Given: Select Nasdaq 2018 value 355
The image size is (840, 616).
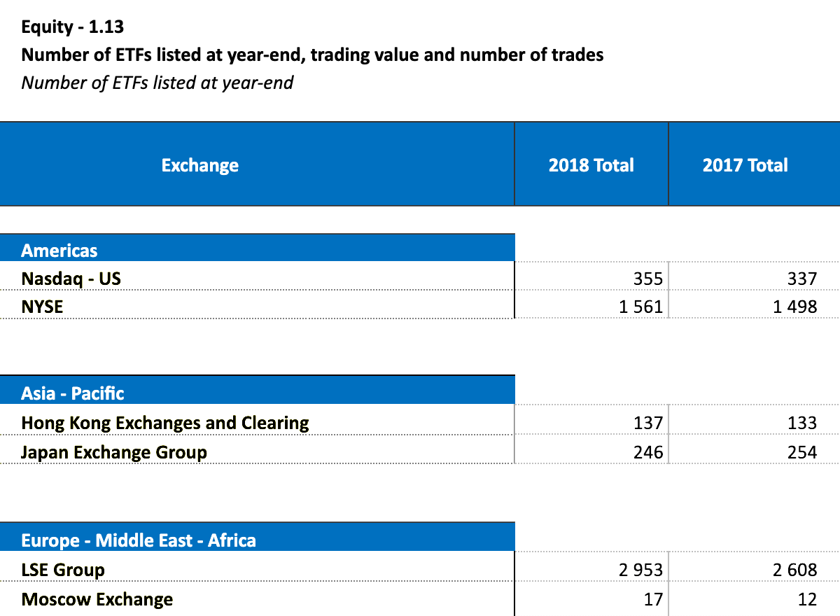Looking at the screenshot, I should coord(647,279).
